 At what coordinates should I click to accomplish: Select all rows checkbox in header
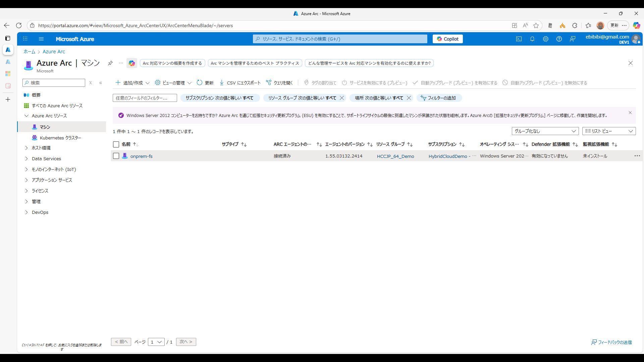click(x=116, y=144)
